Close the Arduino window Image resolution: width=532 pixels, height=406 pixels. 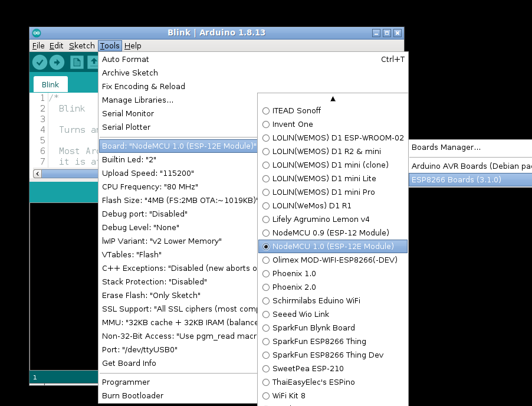pyautogui.click(x=398, y=33)
